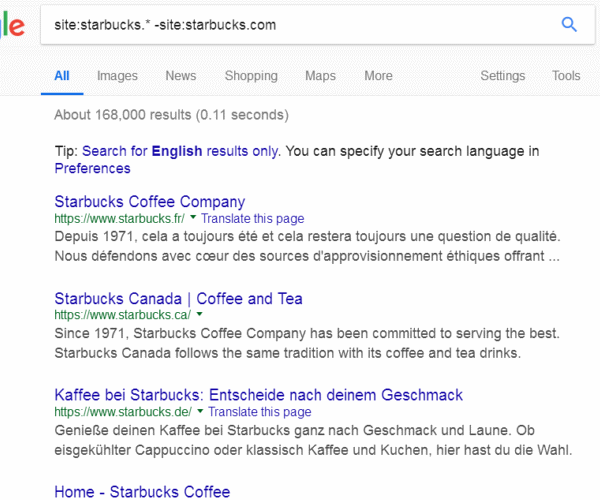Open 'Home - Starbucks Coffee' result
Viewport: 600px width, 500px height.
(x=142, y=491)
